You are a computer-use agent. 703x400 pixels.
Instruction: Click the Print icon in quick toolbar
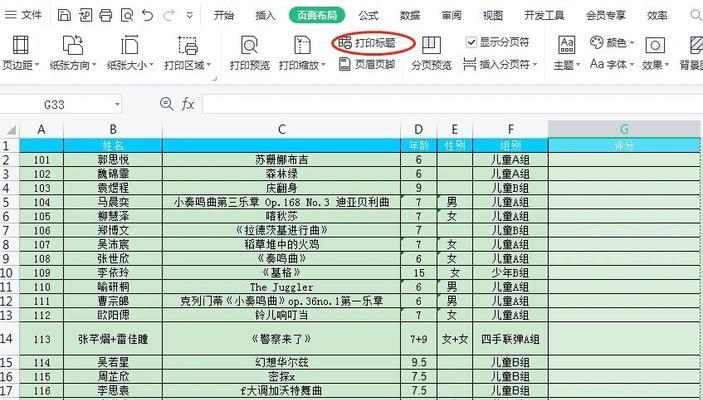(x=106, y=15)
